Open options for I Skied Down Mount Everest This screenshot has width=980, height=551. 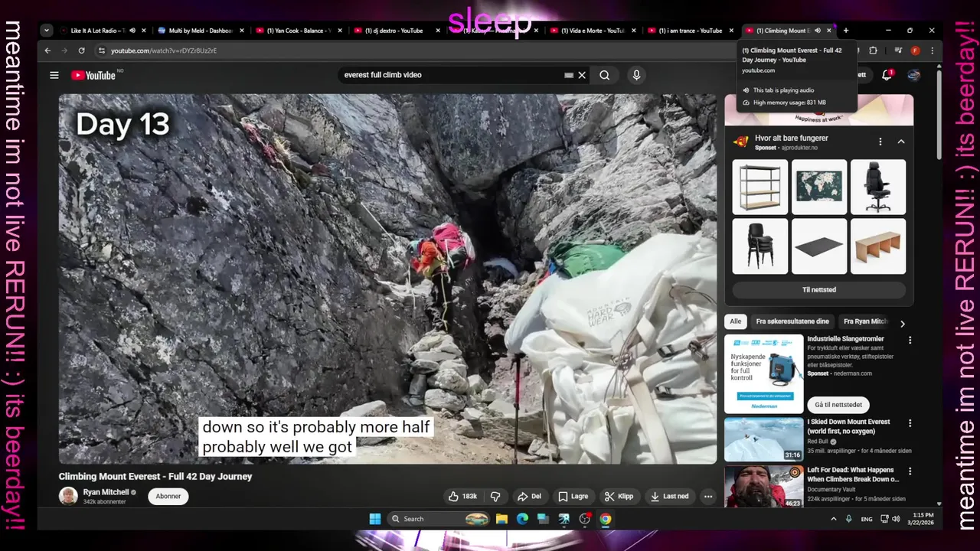tap(910, 422)
